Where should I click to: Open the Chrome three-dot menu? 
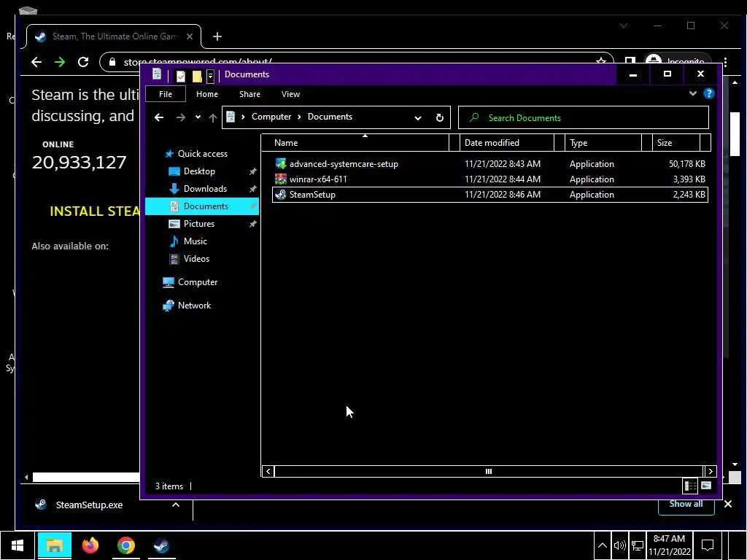pos(725,62)
